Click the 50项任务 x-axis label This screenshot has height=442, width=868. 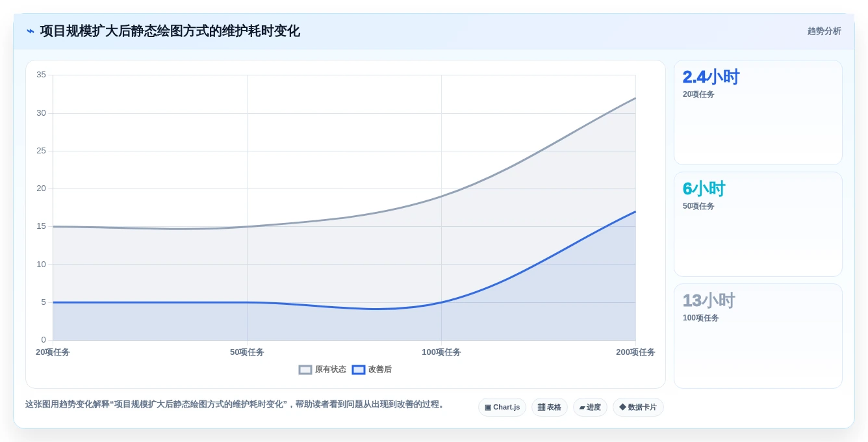247,352
